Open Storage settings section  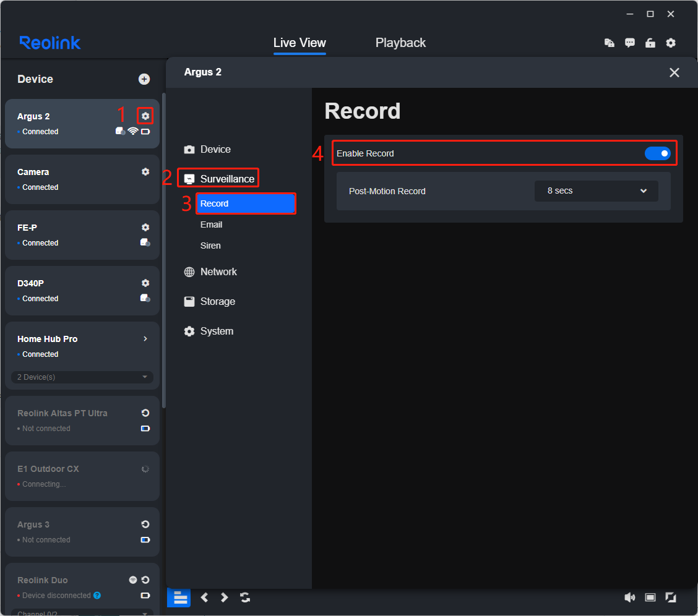(209, 302)
